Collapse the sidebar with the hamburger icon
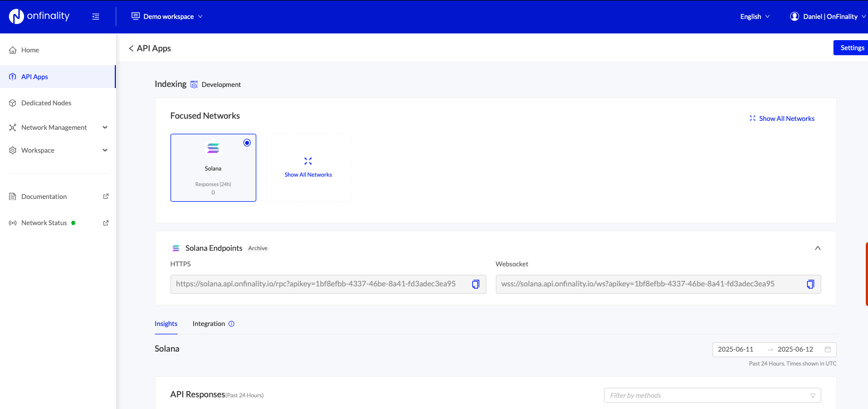 (95, 16)
